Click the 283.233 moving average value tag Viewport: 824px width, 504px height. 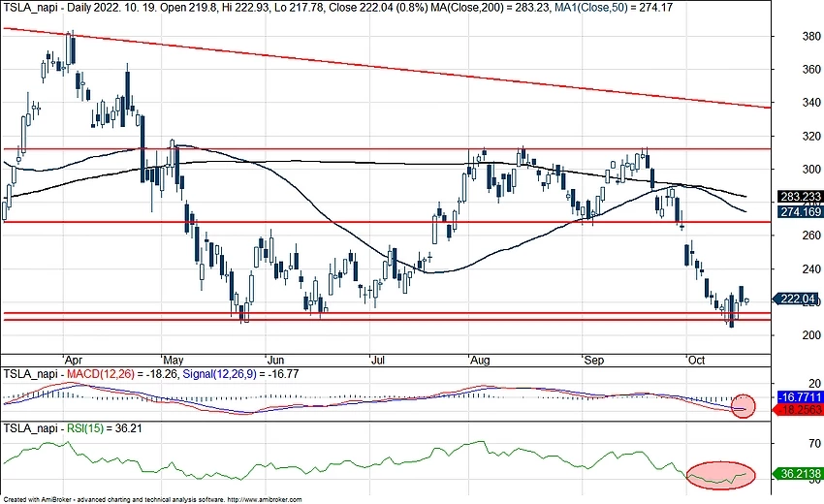[x=800, y=197]
